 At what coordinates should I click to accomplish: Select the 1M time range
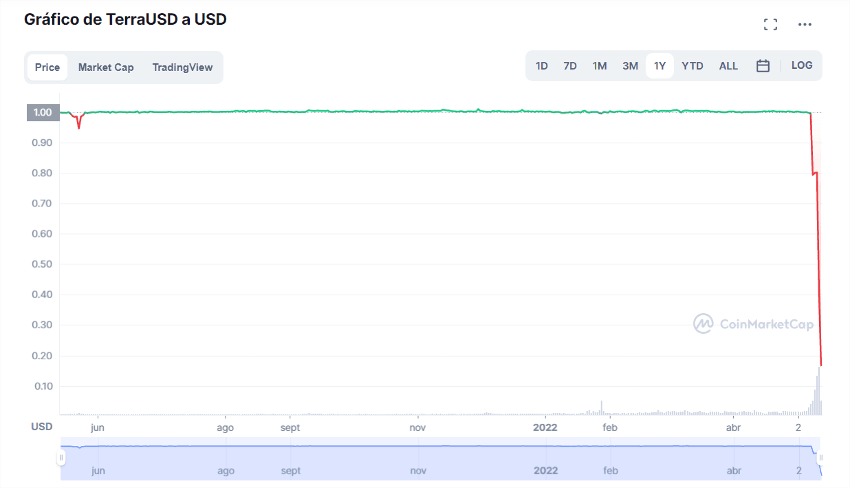pyautogui.click(x=600, y=66)
